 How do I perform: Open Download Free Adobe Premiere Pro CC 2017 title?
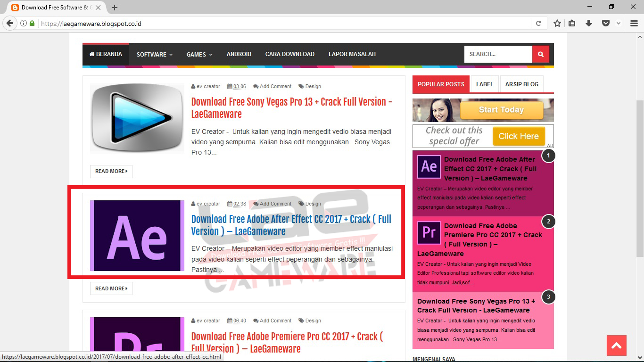tap(287, 343)
